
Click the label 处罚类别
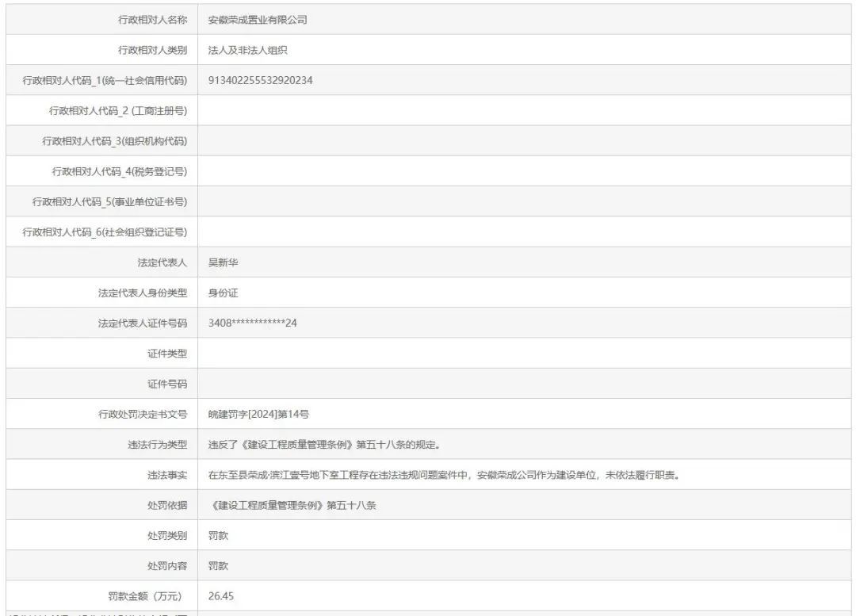click(167, 536)
